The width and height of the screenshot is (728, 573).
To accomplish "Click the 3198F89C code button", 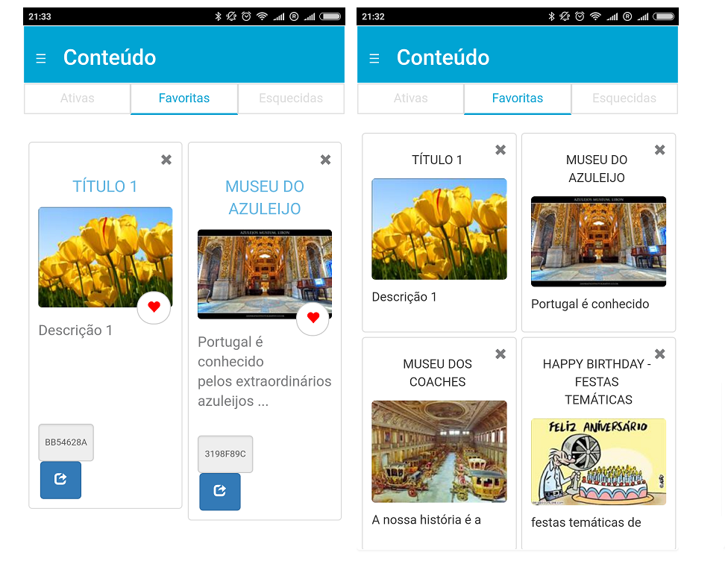I will point(225,454).
